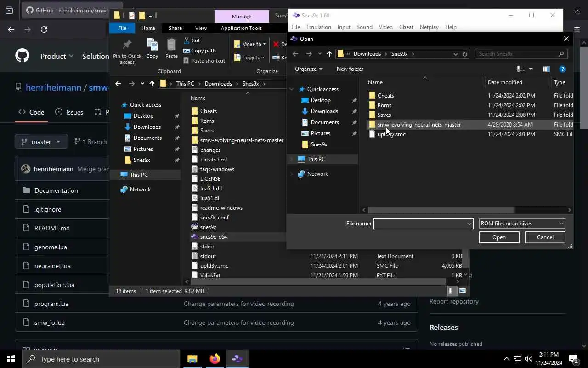The height and width of the screenshot is (368, 588).
Task: Open the Issues tab on GitHub
Action: pos(69,112)
